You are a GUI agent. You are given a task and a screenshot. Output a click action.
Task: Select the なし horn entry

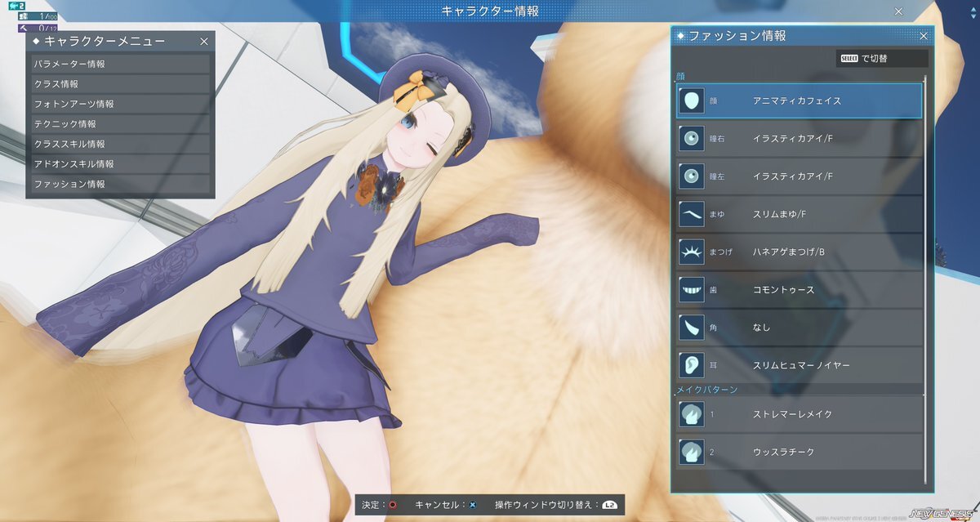[x=799, y=327]
